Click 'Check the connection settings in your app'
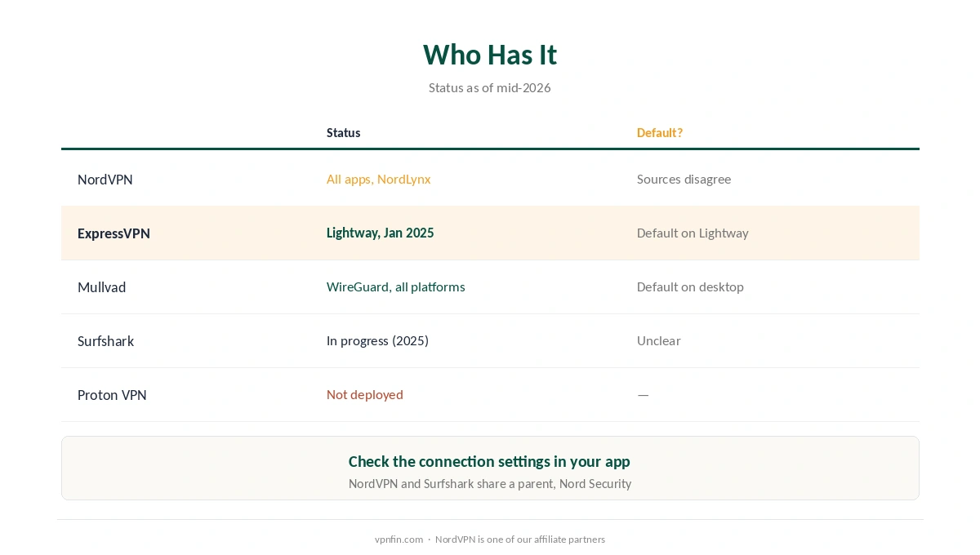This screenshot has width=980, height=555. pyautogui.click(x=489, y=461)
